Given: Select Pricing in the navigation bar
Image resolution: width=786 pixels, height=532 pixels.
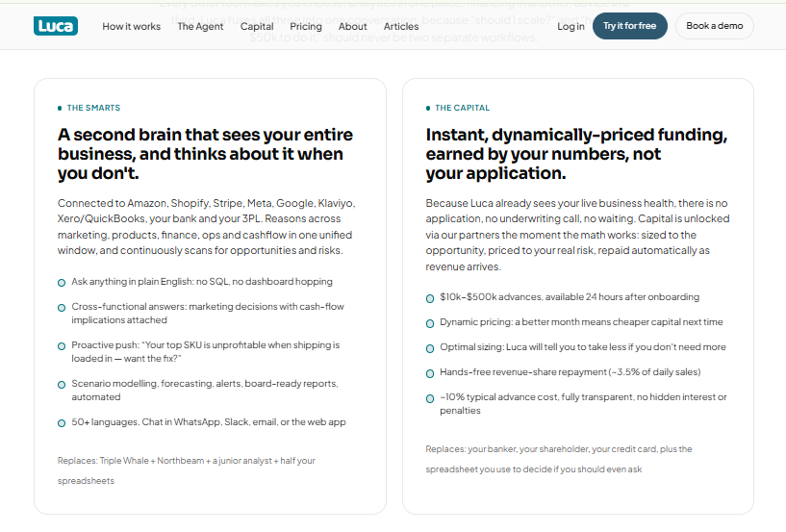Looking at the screenshot, I should [x=306, y=26].
